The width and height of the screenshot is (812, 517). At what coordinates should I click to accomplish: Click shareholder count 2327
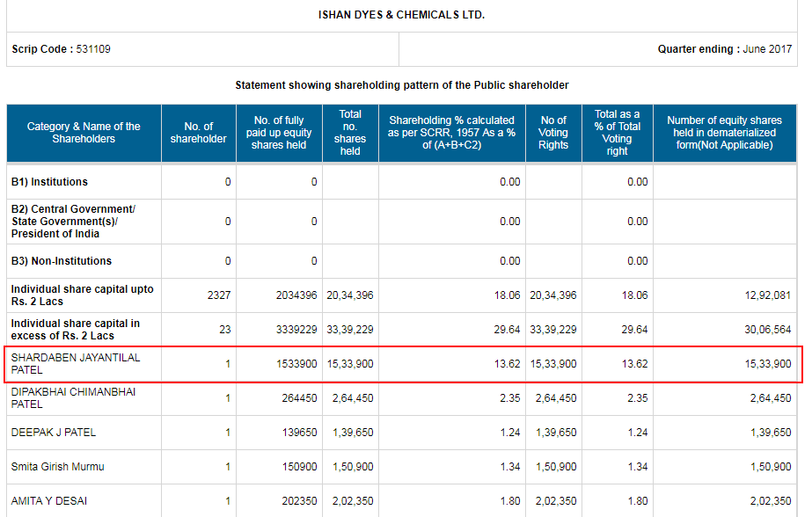tap(219, 295)
